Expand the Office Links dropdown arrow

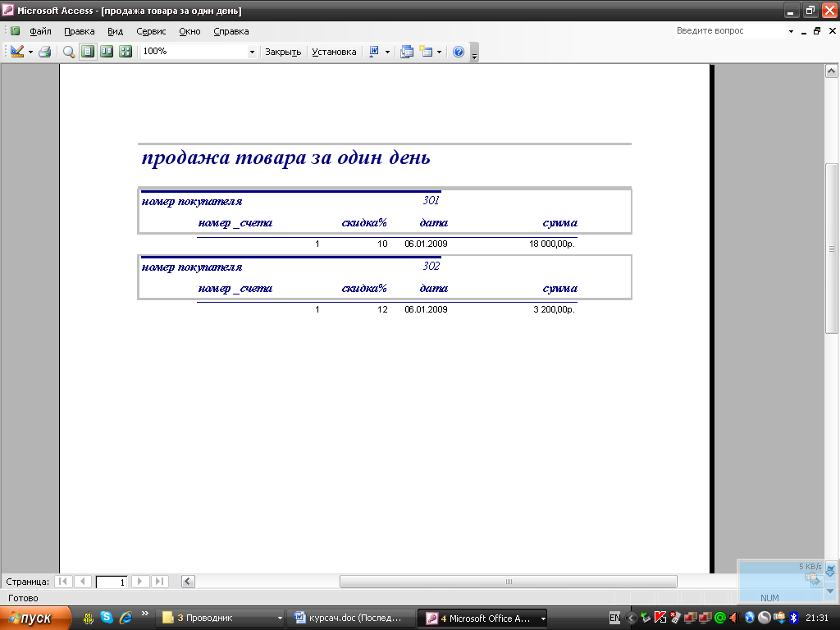[x=387, y=52]
